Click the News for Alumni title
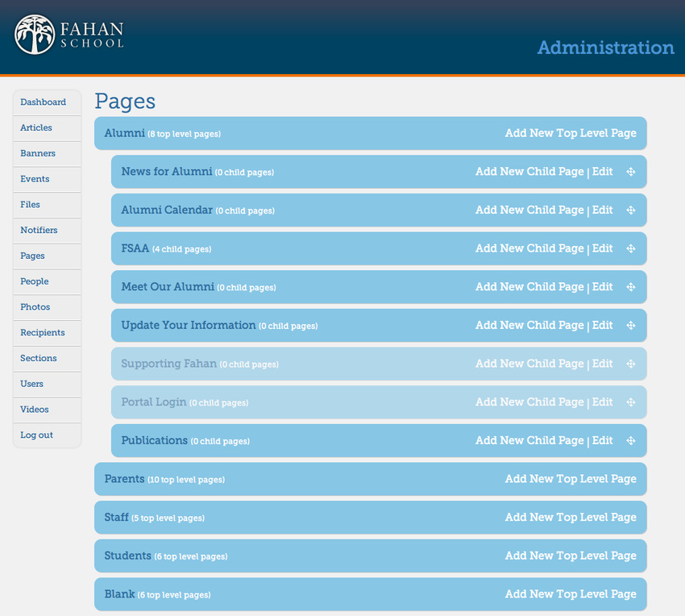This screenshot has width=685, height=616. coord(167,172)
